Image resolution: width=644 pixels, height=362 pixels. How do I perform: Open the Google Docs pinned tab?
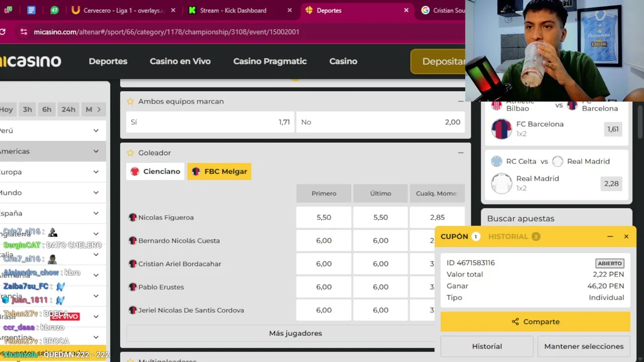click(x=31, y=10)
